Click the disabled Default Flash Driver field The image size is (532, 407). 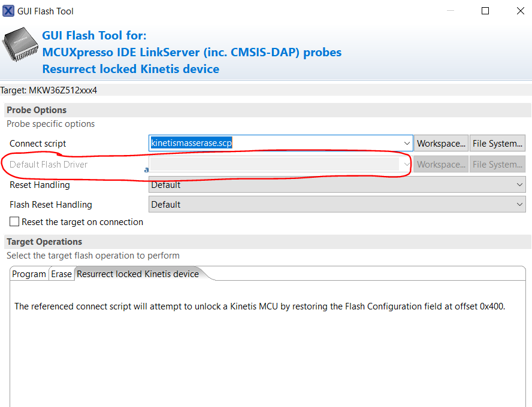coord(276,165)
